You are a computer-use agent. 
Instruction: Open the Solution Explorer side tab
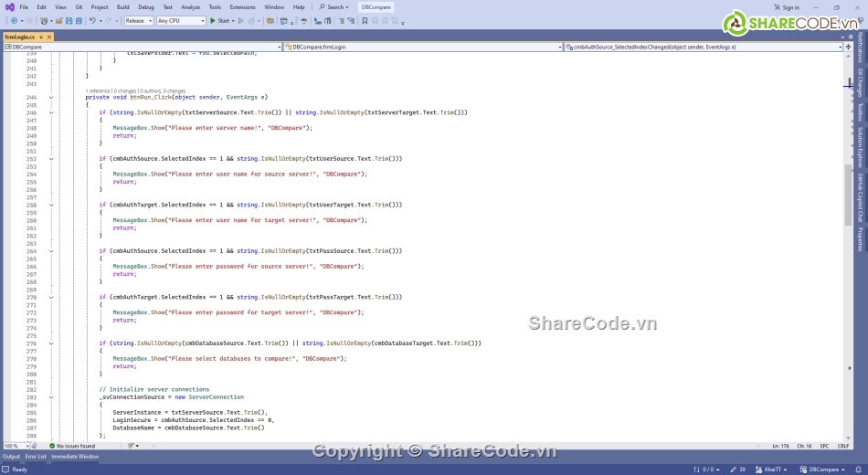[x=861, y=147]
